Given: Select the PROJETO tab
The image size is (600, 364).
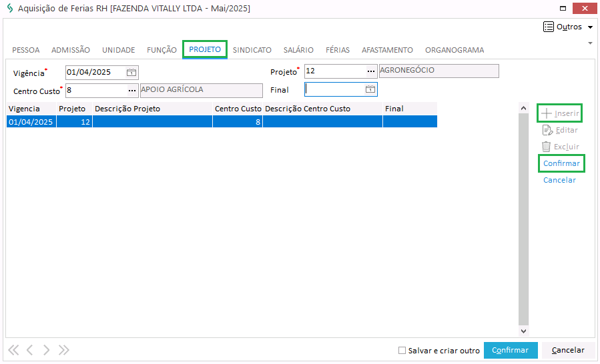Looking at the screenshot, I should (205, 49).
